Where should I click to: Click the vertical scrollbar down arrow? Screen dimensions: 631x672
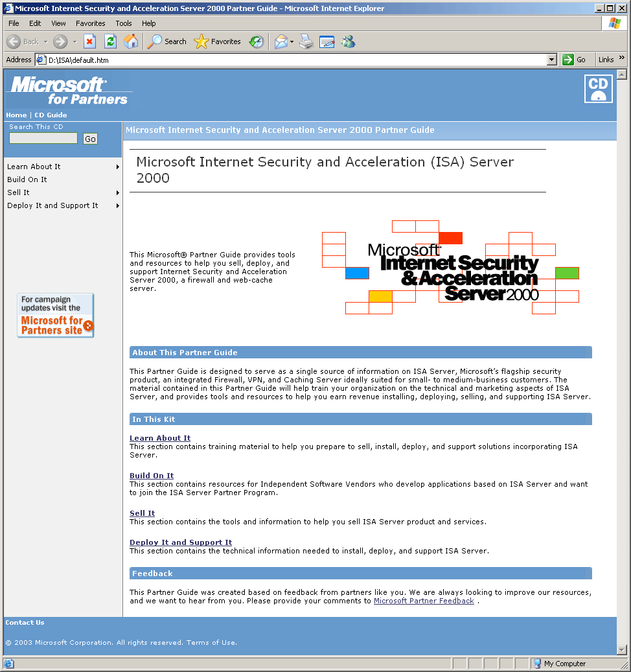(x=622, y=649)
